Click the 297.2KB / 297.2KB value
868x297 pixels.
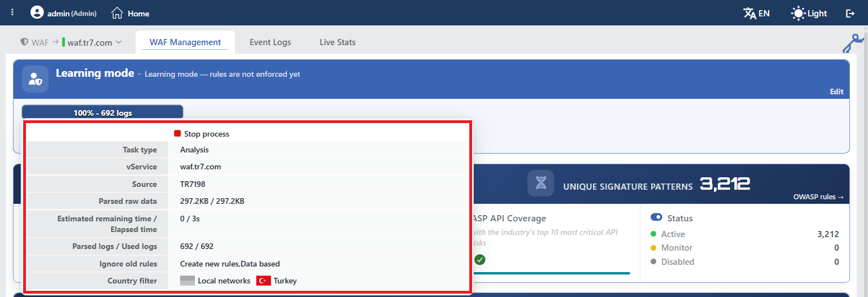pos(212,201)
